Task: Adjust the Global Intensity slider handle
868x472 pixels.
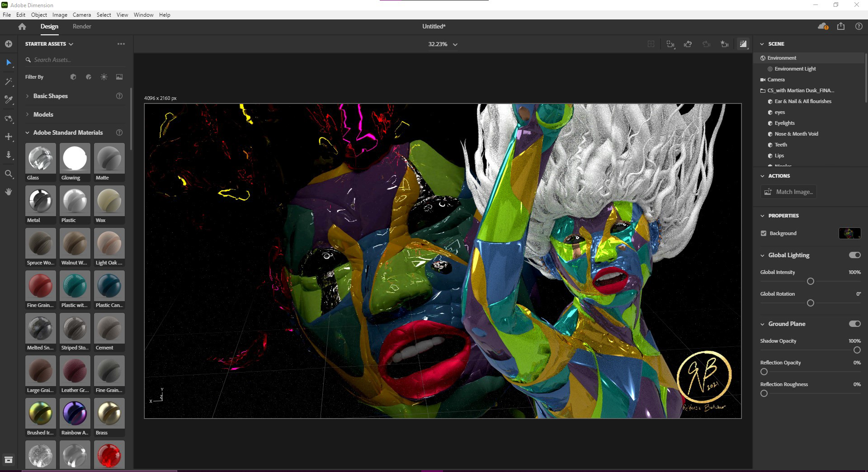Action: click(811, 281)
